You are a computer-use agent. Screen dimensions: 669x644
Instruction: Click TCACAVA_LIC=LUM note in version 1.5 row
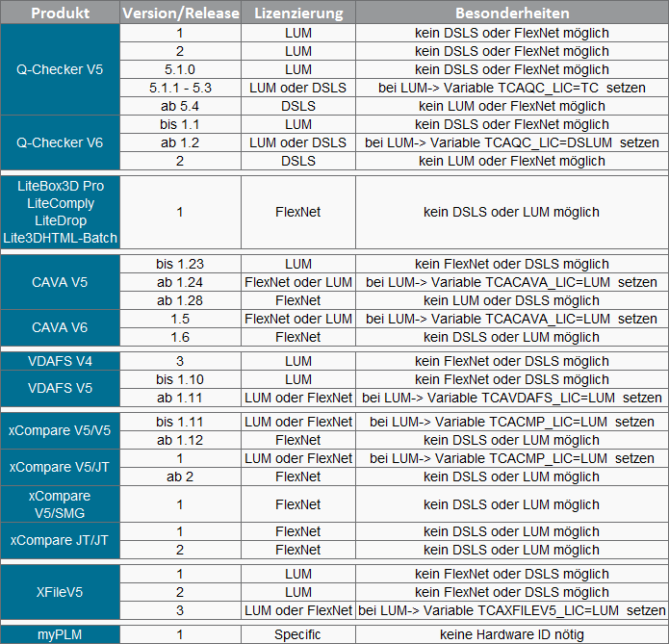512,319
